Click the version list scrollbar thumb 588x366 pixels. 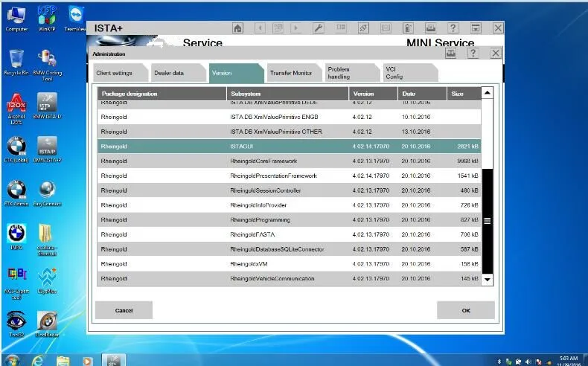(x=487, y=221)
